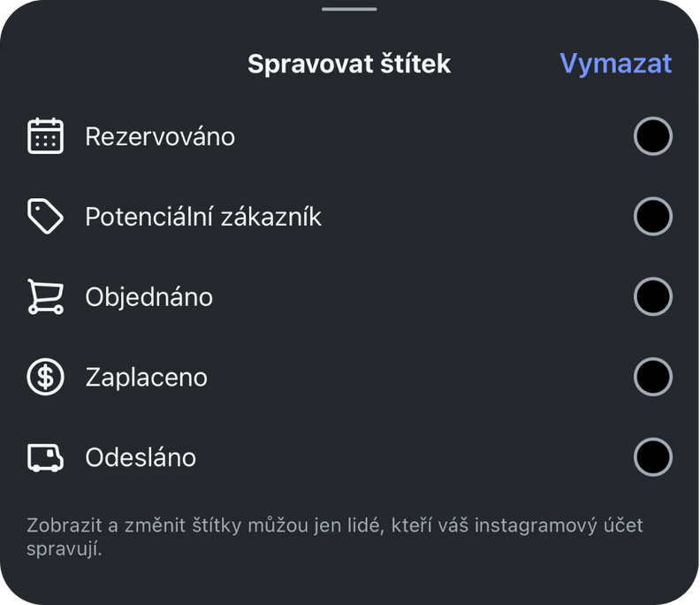Mark the Zaplaceno radio button

[652, 377]
